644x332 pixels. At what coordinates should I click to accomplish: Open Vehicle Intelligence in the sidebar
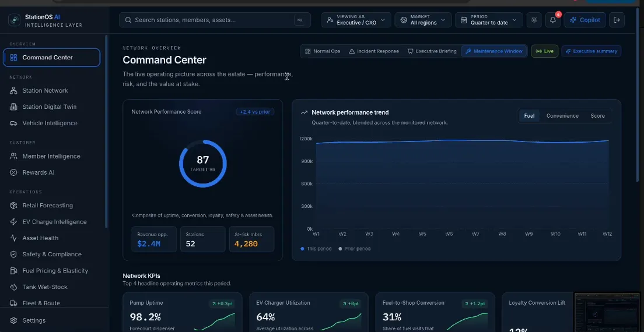click(50, 123)
